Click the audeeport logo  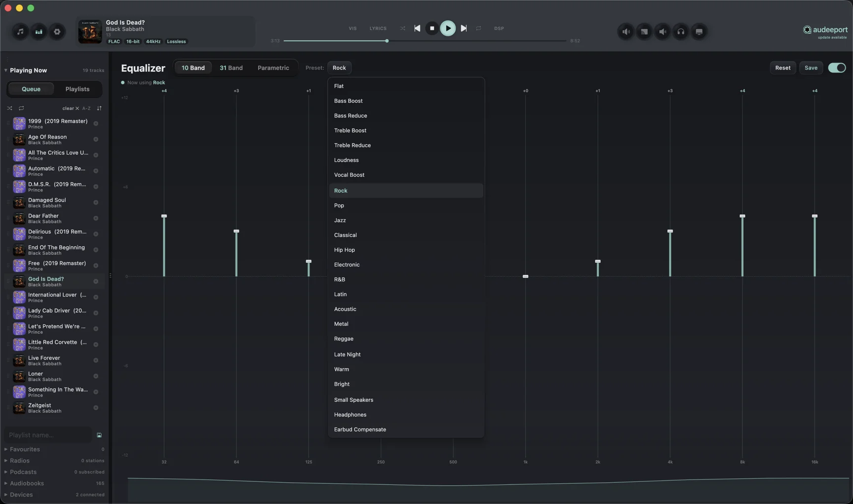(x=825, y=30)
